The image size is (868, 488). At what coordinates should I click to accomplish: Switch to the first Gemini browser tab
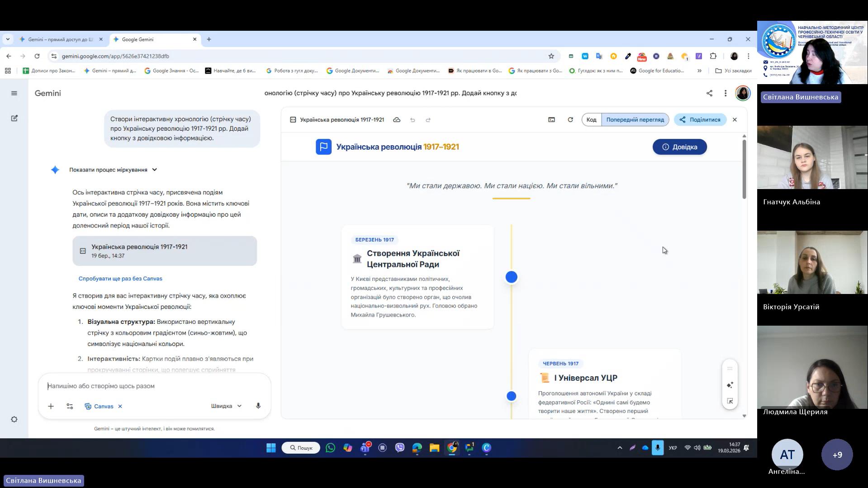coord(59,39)
